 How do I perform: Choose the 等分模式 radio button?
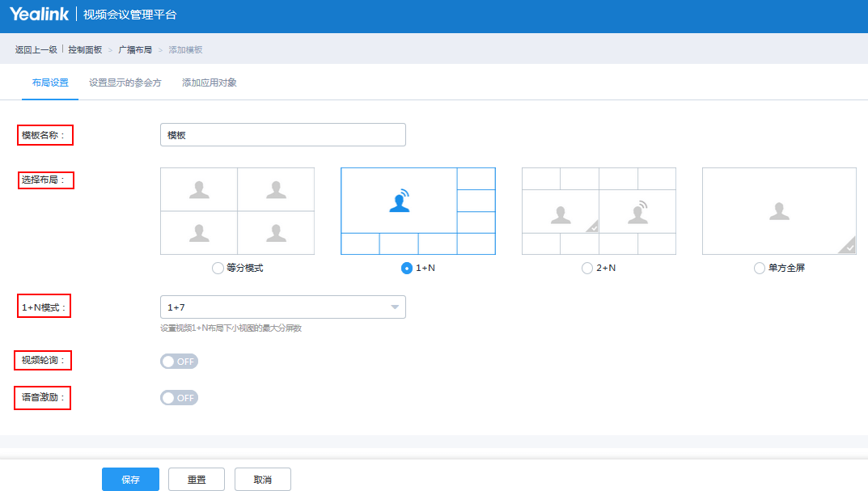pos(218,268)
